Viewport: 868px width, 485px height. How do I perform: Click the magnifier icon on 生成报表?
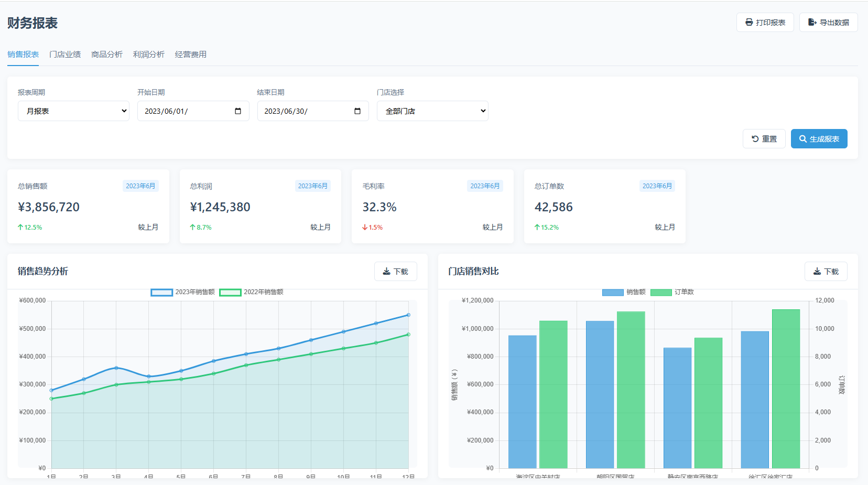[x=802, y=139]
